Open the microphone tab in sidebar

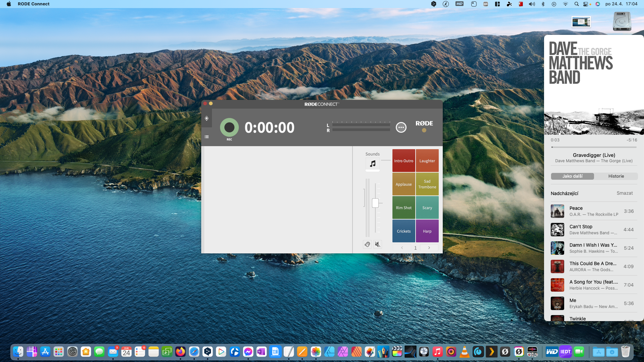click(207, 118)
